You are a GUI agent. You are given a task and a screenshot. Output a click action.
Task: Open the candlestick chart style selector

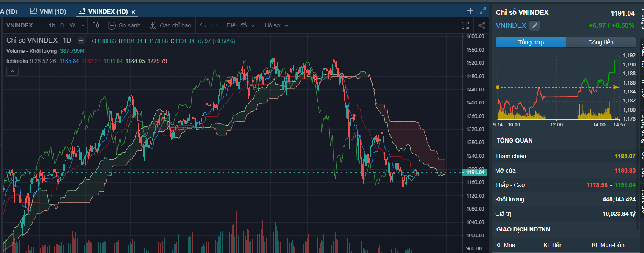[95, 25]
